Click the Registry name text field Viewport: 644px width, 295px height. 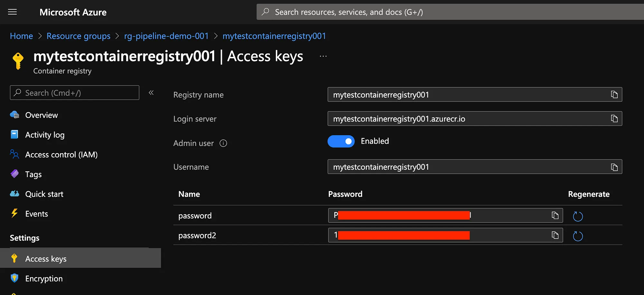coord(475,95)
